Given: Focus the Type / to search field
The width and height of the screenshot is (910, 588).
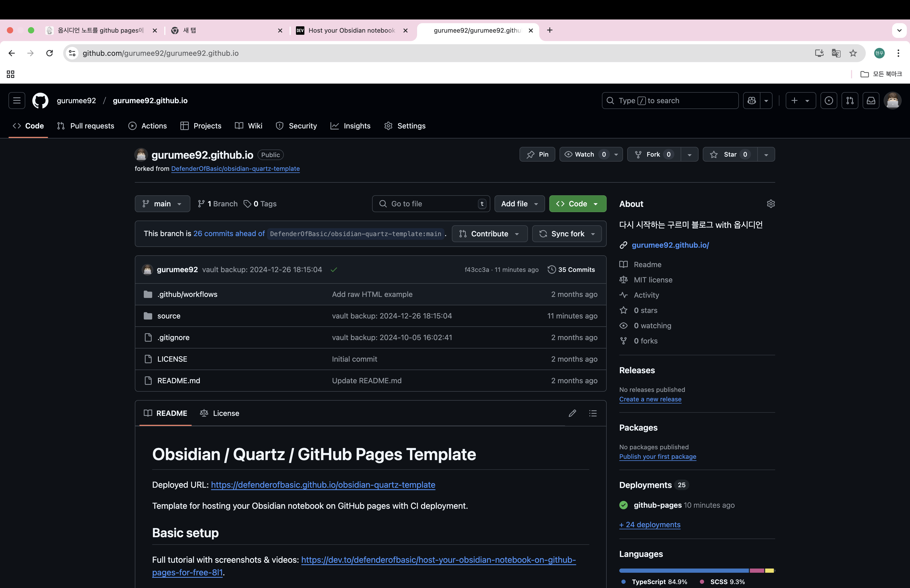Looking at the screenshot, I should pos(670,101).
